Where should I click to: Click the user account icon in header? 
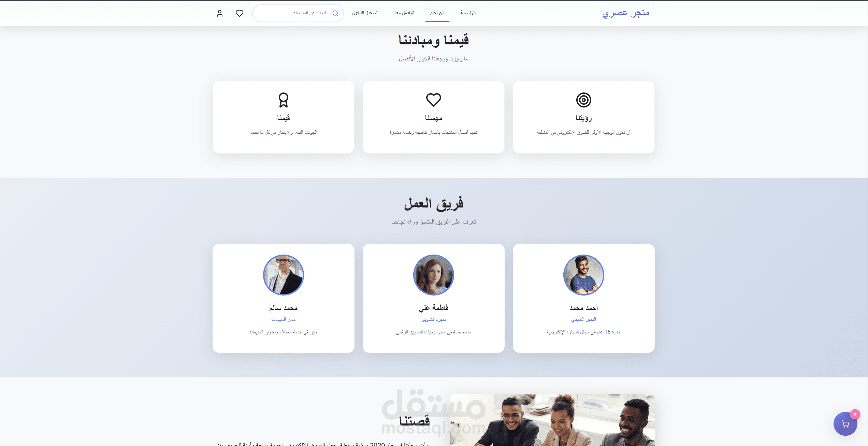click(x=220, y=13)
